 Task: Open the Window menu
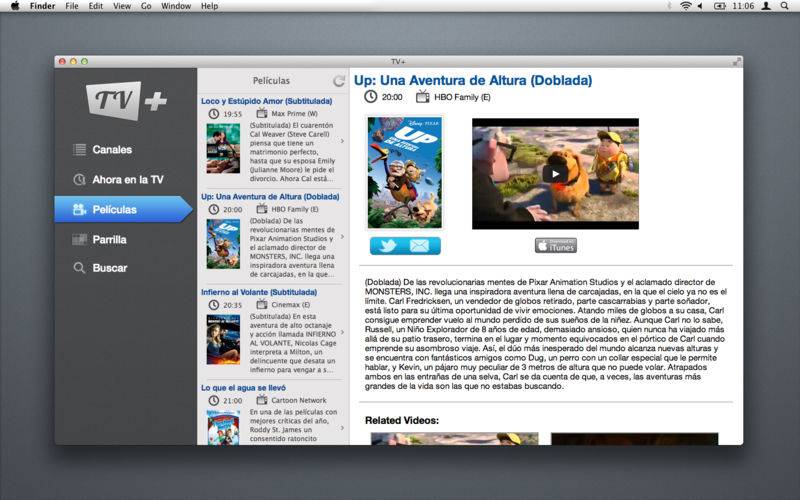pyautogui.click(x=176, y=6)
